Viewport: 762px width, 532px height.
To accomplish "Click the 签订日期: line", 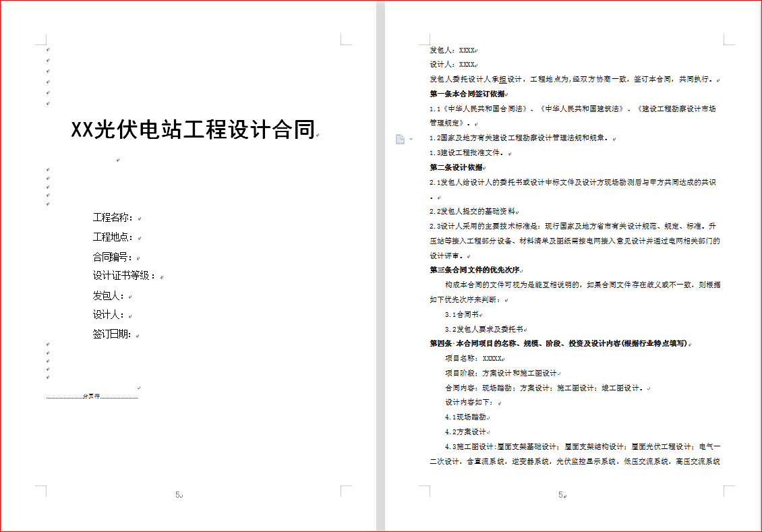I will coord(116,334).
